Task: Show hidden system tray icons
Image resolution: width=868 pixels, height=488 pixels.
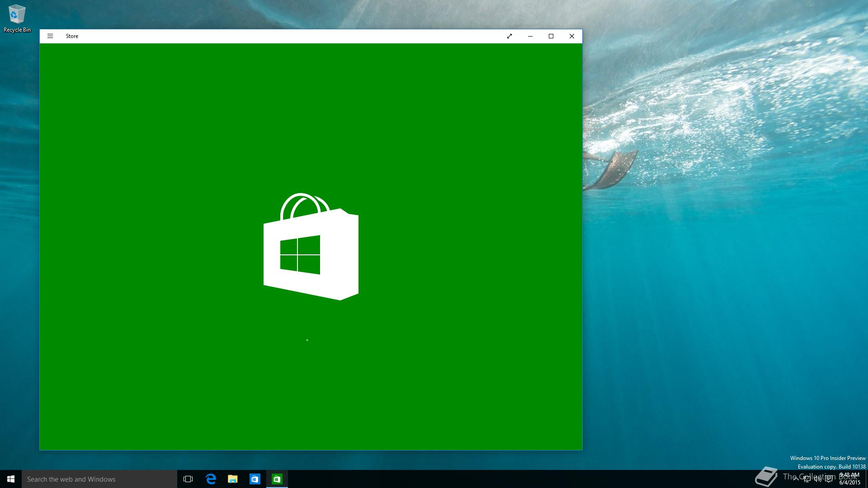Action: click(x=796, y=479)
